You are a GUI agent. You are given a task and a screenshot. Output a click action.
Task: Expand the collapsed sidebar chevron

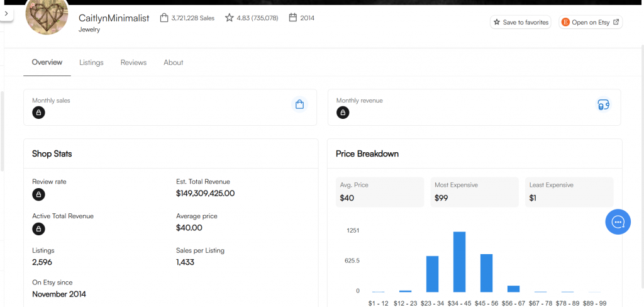coord(6,14)
